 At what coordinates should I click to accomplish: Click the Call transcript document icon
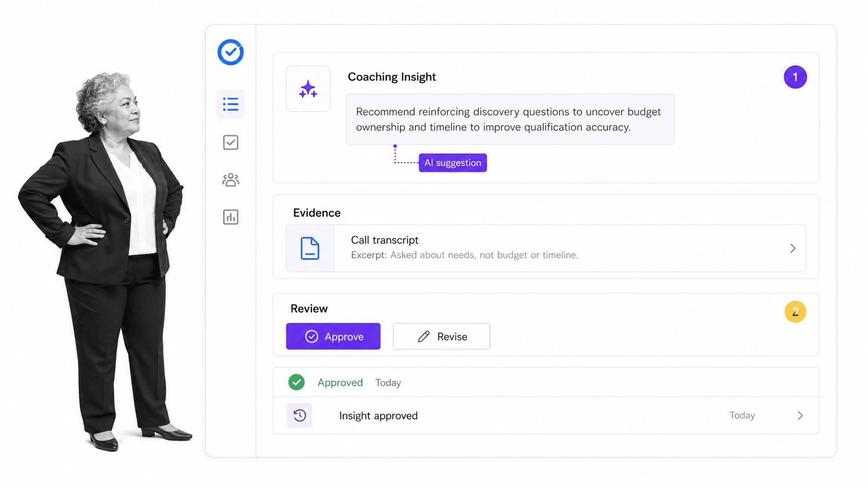click(310, 248)
